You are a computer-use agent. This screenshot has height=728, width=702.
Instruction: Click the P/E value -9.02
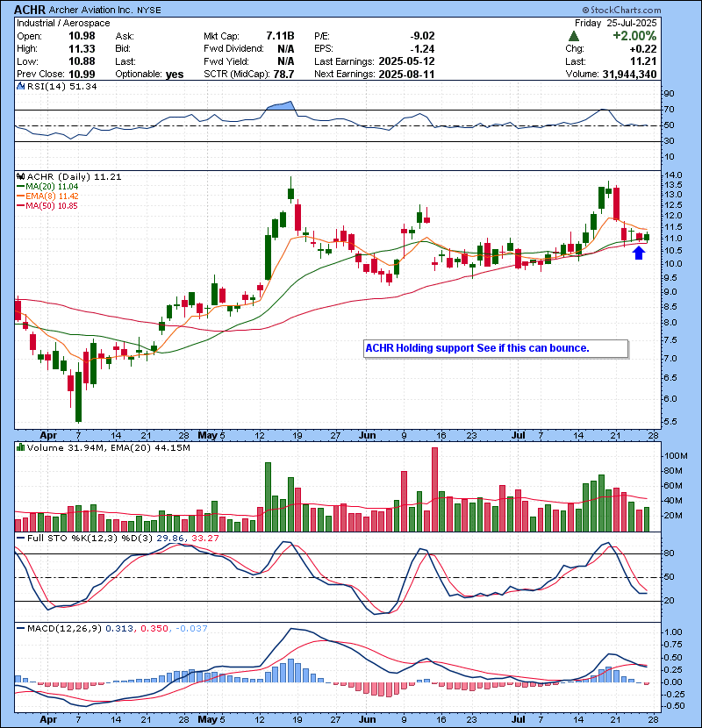pos(422,36)
